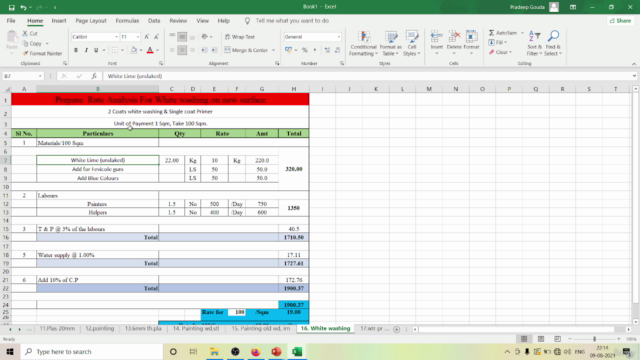Click the formula bar with White Lime text
This screenshot has width=640, height=360.
[367, 76]
